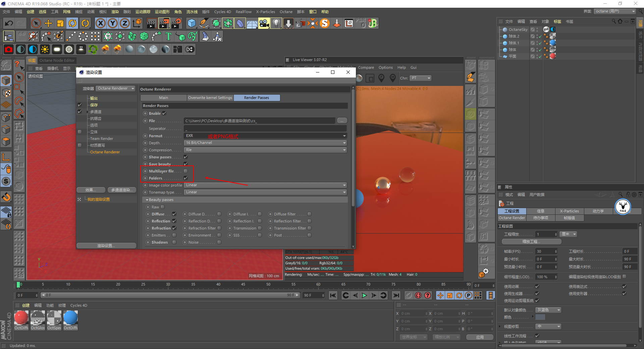This screenshot has width=644, height=349.
Task: Play the animation forward
Action: click(364, 295)
